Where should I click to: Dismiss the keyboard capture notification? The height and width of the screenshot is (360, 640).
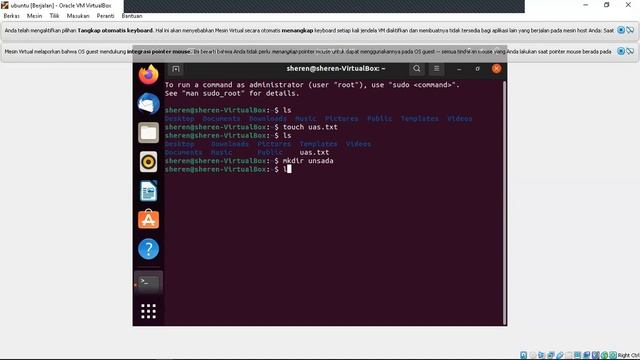[x=621, y=30]
